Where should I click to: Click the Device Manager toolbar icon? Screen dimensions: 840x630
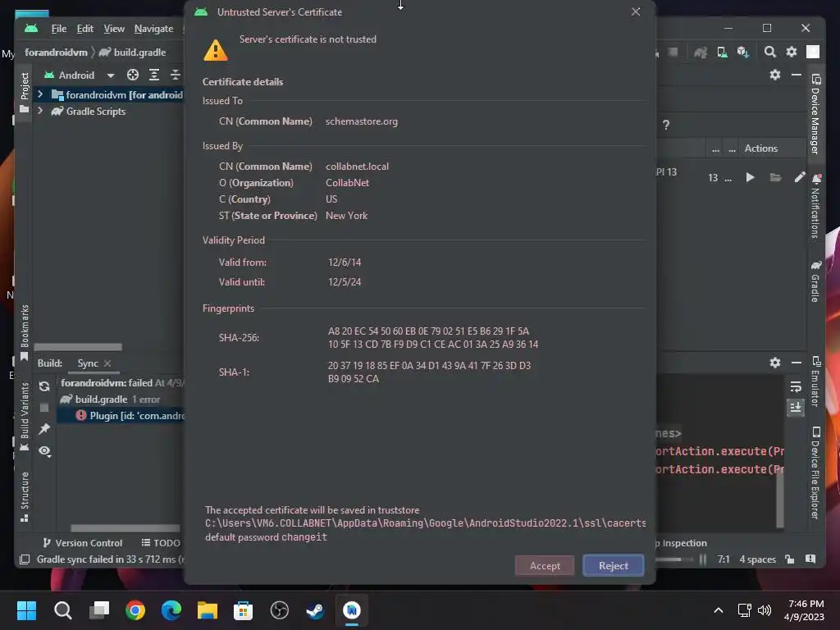[722, 52]
